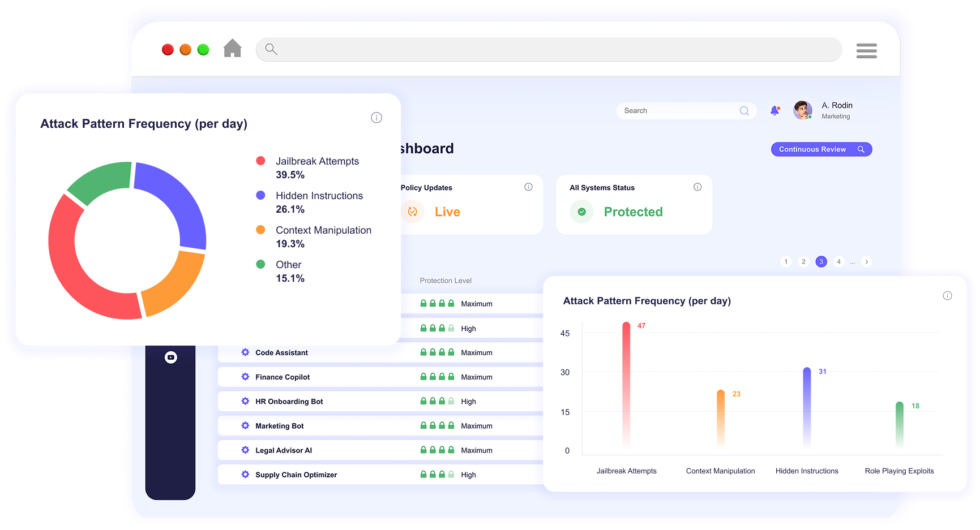This screenshot has height=530, width=980.
Task: Open the hamburger menu
Action: tap(866, 50)
